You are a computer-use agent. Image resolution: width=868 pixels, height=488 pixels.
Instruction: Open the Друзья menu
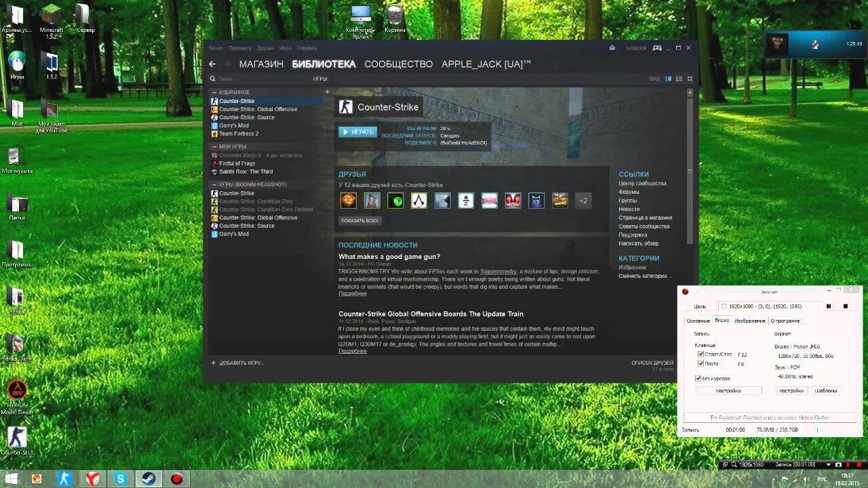(x=265, y=48)
